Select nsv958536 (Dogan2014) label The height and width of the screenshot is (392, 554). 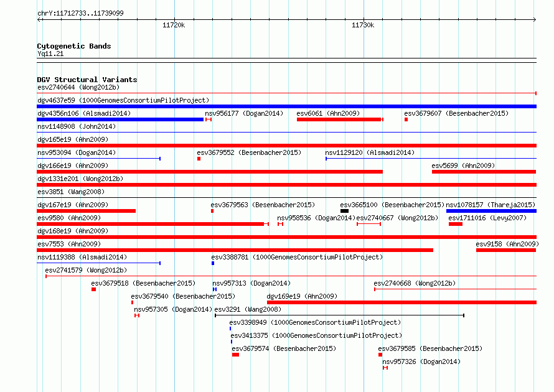coord(316,218)
